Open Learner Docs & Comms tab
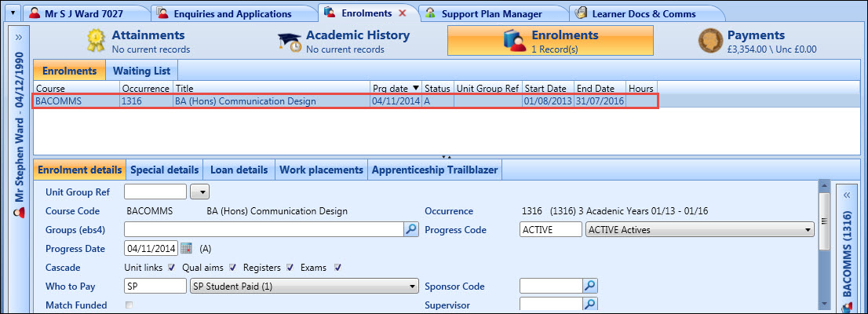The height and width of the screenshot is (314, 868). click(644, 14)
